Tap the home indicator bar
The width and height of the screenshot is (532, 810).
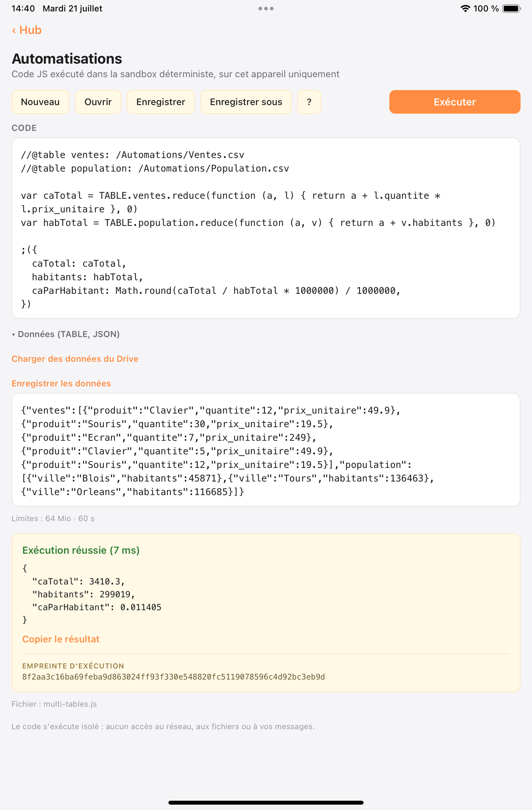266,802
